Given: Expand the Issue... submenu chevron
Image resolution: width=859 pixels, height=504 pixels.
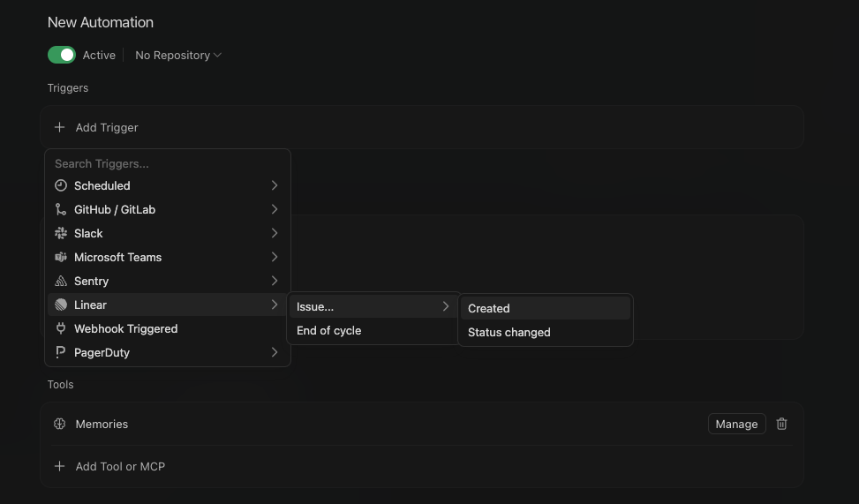Looking at the screenshot, I should pos(446,307).
